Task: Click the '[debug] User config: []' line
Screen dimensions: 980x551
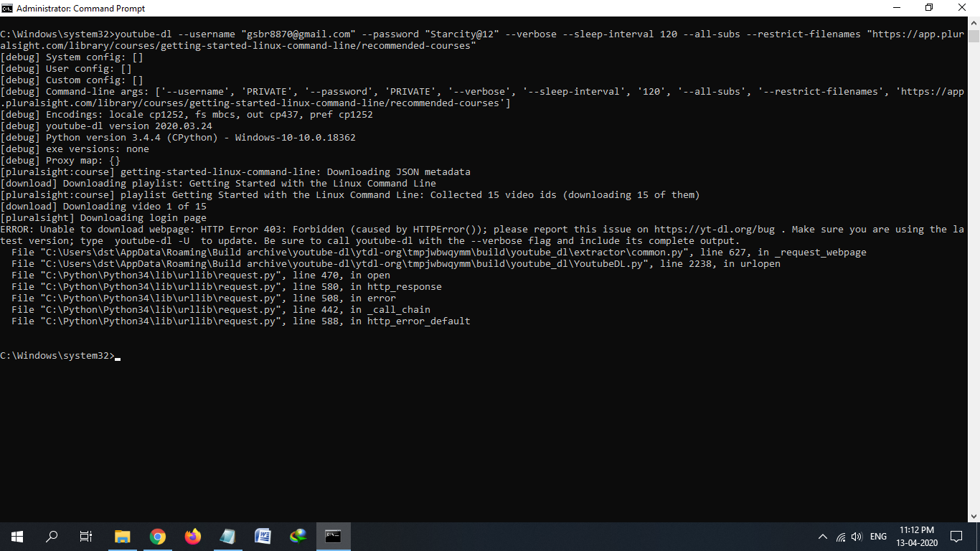Action: (66, 69)
